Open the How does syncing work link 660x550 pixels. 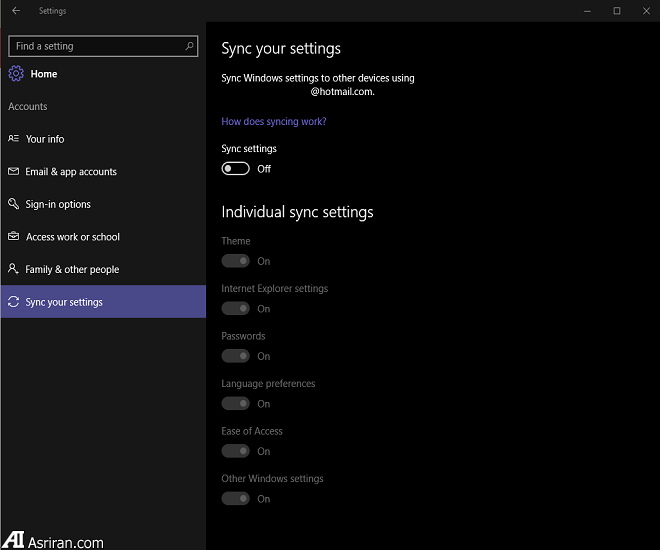click(273, 121)
